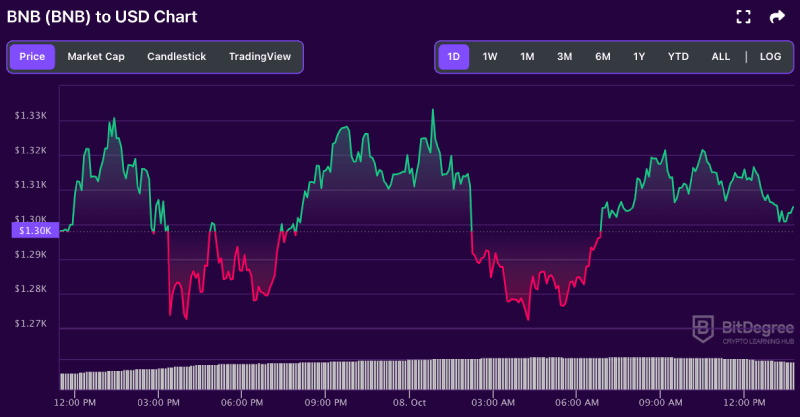Screen dimensions: 800x417
Task: Click the share arrow icon
Action: [776, 16]
